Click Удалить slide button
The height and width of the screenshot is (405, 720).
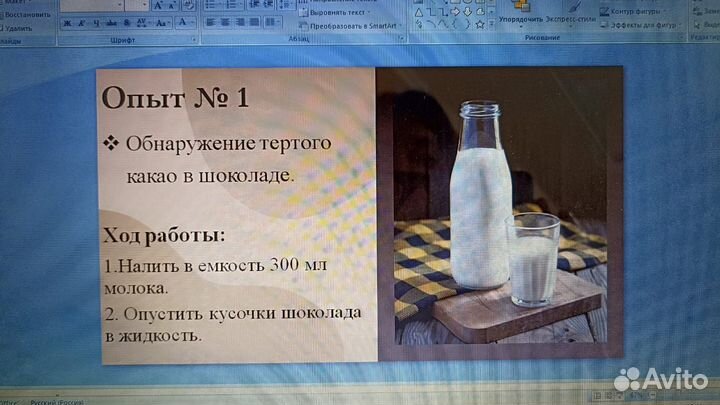click(16, 28)
